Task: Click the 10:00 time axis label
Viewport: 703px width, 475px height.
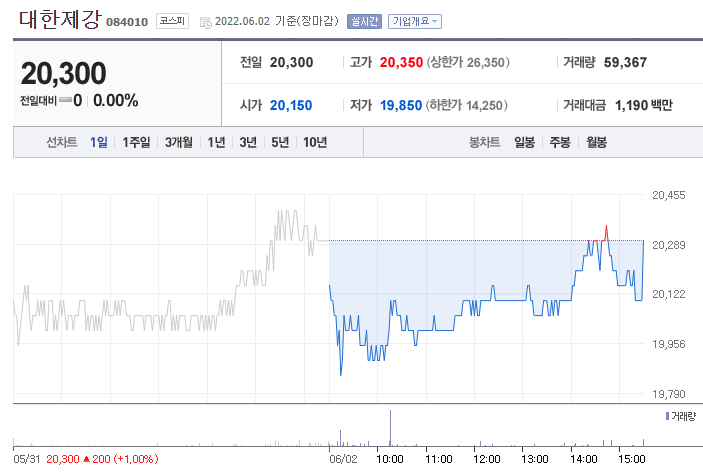Action: [390, 459]
